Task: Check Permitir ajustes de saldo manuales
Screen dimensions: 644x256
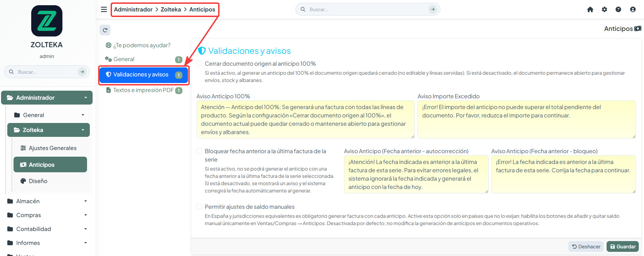Action: tap(199, 207)
